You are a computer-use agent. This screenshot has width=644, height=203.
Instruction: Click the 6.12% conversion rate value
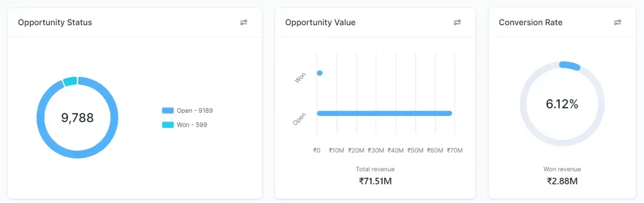click(562, 105)
